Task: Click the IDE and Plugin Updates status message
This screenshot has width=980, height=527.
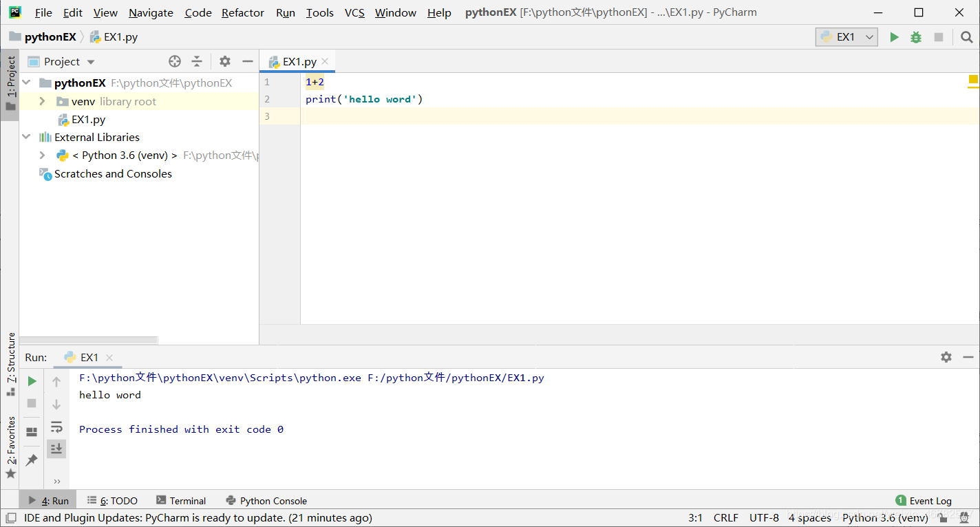Action: tap(198, 517)
